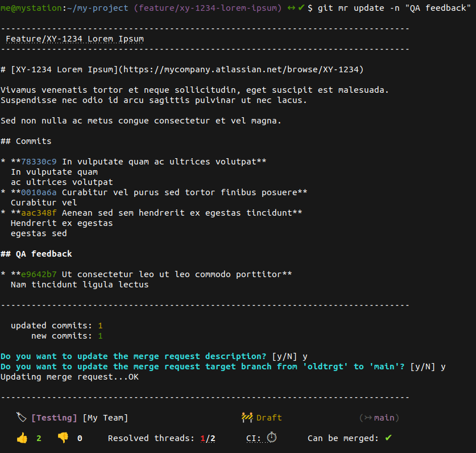Click the Hendrerit ex egestas line
Viewport: 476px width, 453px height.
pos(62,223)
